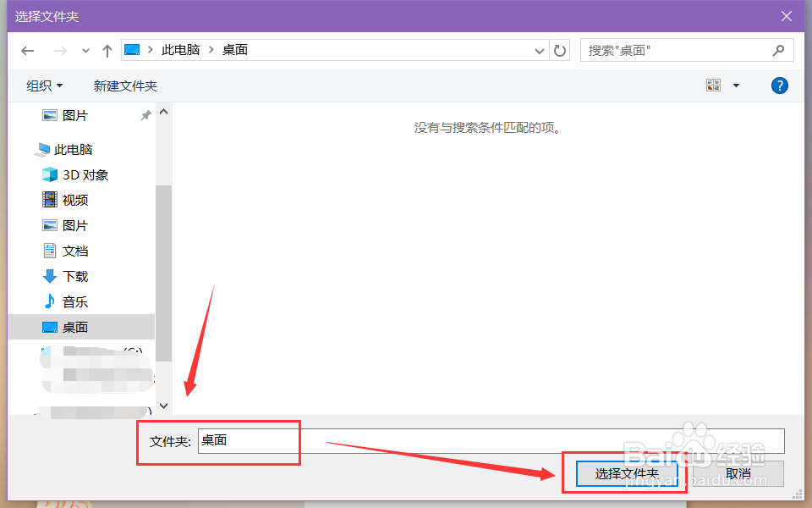812x508 pixels.
Task: Refresh the folder view
Action: click(560, 50)
